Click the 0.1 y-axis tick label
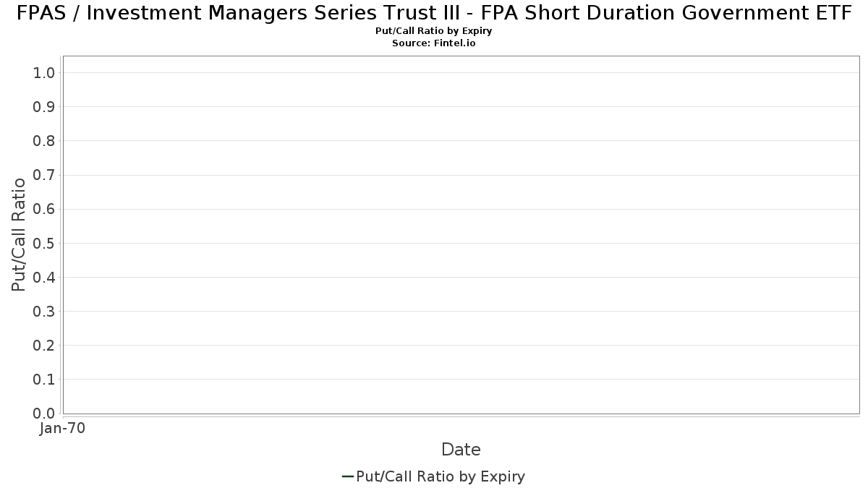This screenshot has width=868, height=488. click(44, 380)
